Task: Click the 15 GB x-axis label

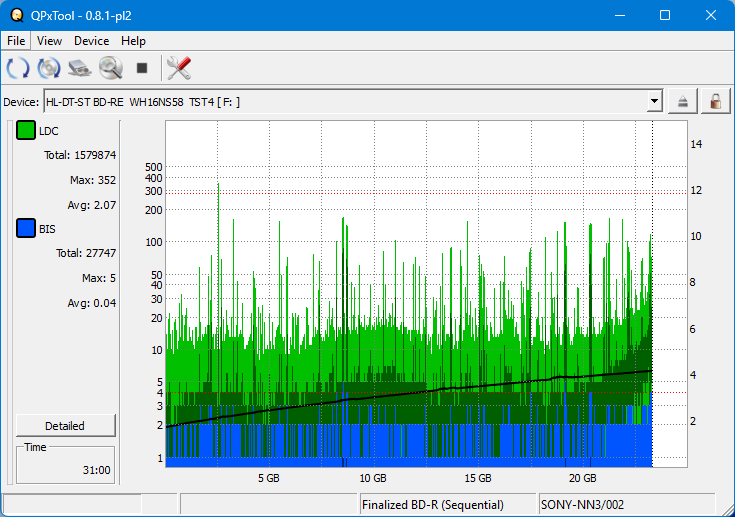Action: click(478, 478)
